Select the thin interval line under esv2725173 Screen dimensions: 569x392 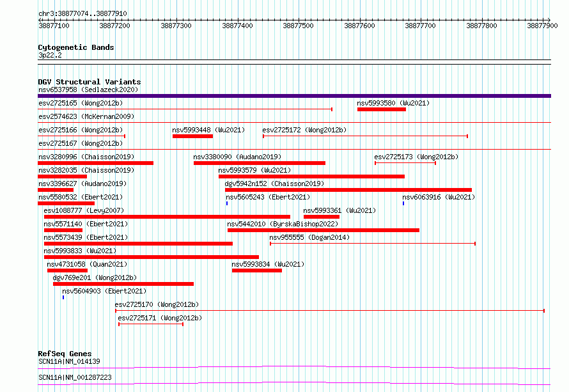405,163
